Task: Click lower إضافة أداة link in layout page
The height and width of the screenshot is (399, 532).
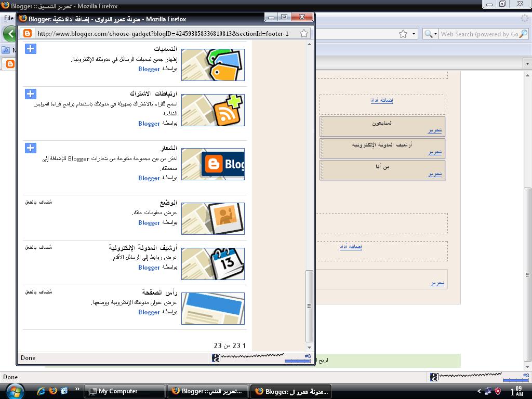Action: (x=351, y=247)
